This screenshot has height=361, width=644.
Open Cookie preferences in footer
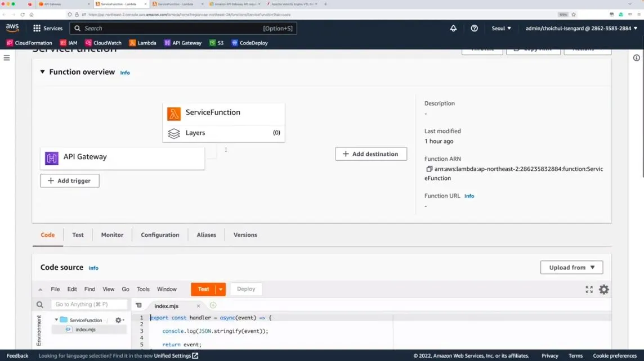(615, 356)
